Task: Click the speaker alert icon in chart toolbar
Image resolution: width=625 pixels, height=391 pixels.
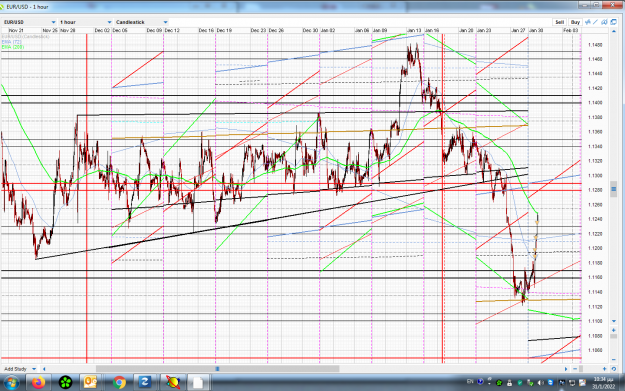Action: (604, 22)
